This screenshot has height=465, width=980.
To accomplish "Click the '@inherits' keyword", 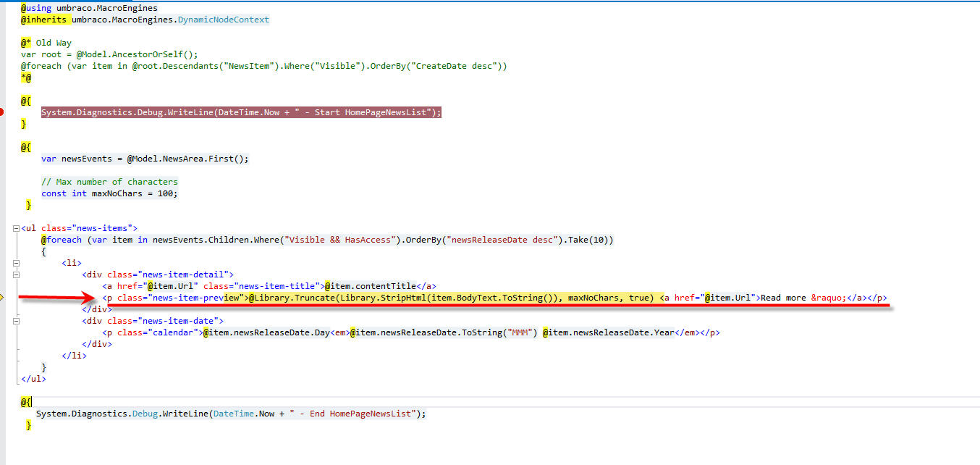I will coord(45,20).
